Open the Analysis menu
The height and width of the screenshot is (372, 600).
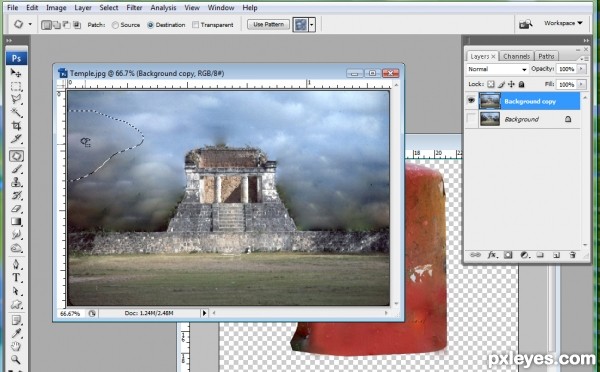pos(163,8)
